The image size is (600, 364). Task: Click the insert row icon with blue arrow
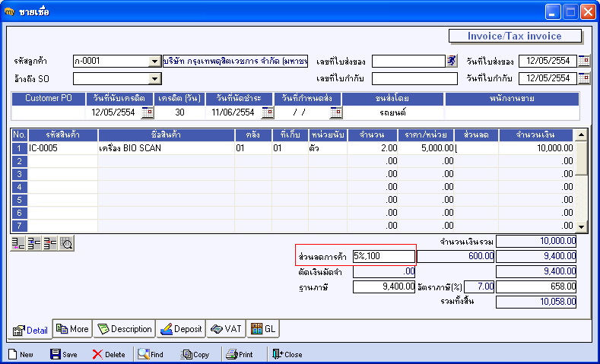coord(34,243)
